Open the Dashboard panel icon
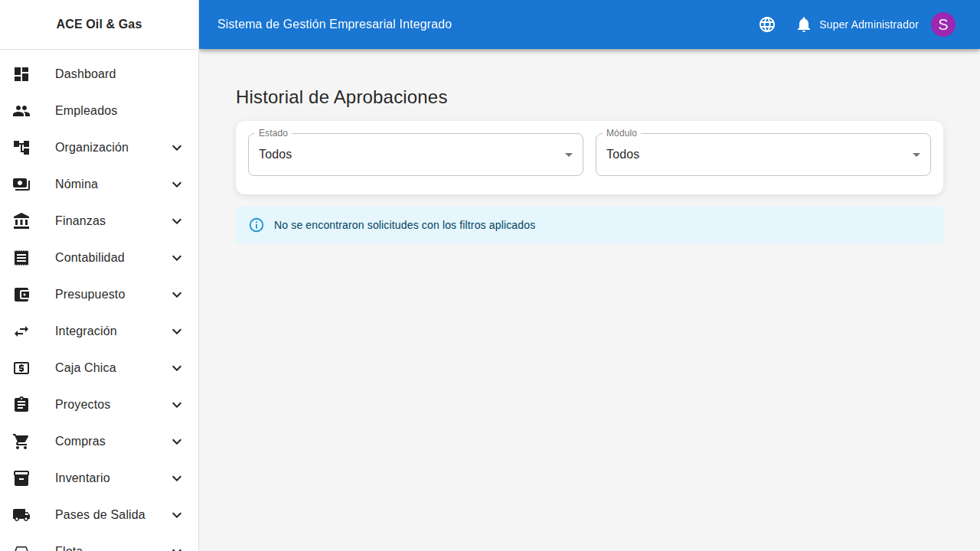This screenshot has width=980, height=551. [x=21, y=74]
